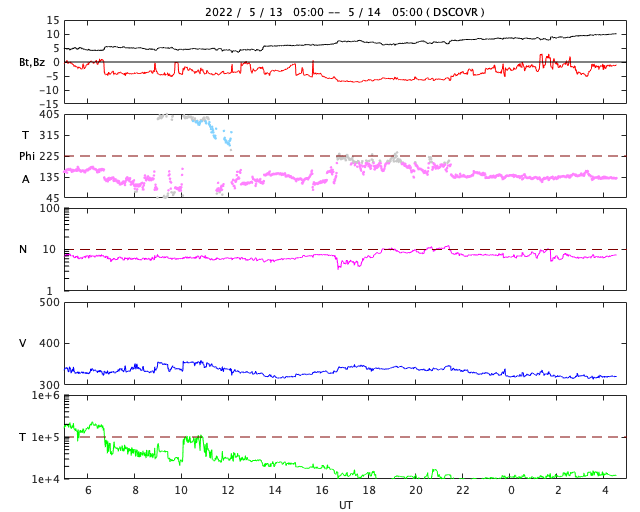Click the '225' tick label on the Phi axis
Viewport: 640px width, 512px height.
[49, 156]
